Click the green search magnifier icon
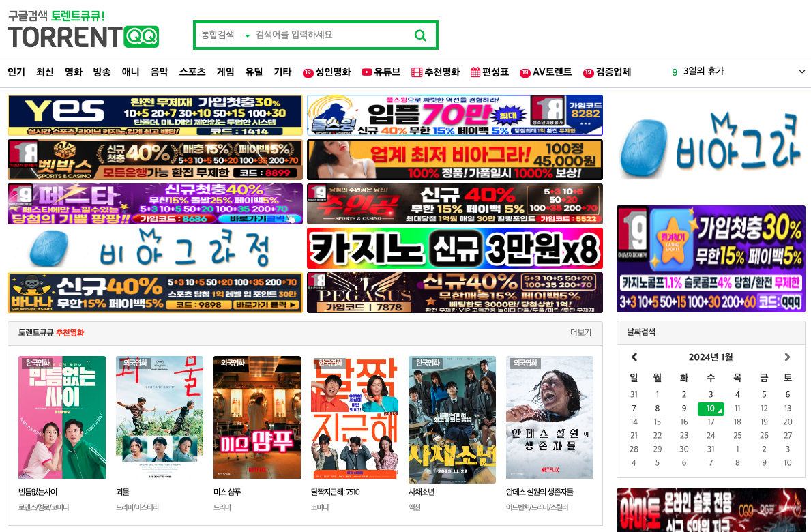The height and width of the screenshot is (532, 811). pyautogui.click(x=420, y=35)
